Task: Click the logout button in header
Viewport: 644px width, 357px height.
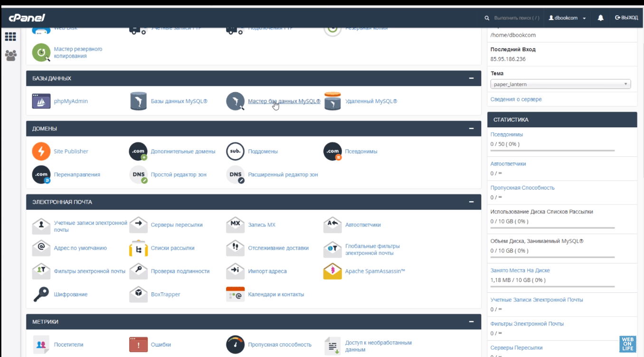Action: pos(626,18)
